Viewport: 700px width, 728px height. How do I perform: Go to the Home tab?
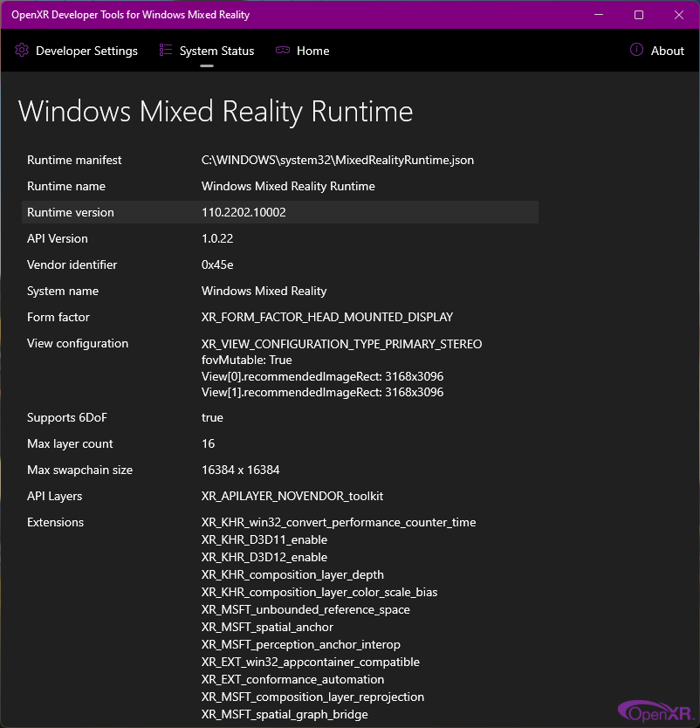302,51
